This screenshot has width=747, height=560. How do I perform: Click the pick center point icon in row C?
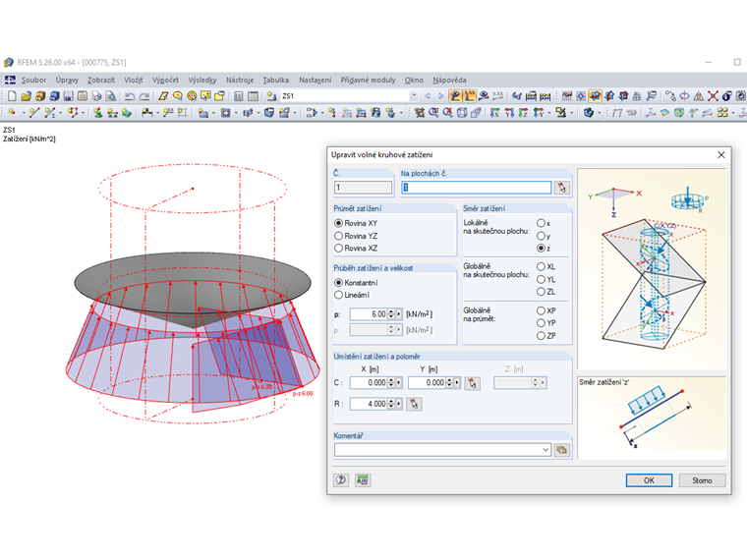pyautogui.click(x=472, y=383)
